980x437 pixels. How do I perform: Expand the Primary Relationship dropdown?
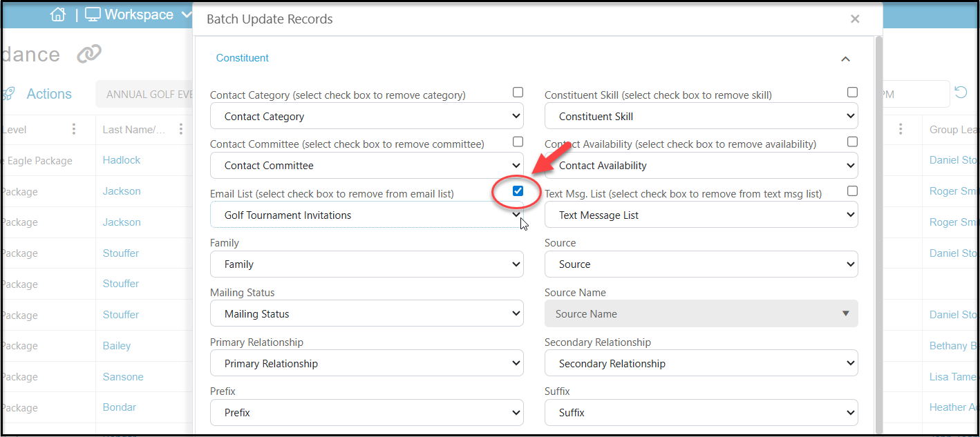click(x=367, y=363)
